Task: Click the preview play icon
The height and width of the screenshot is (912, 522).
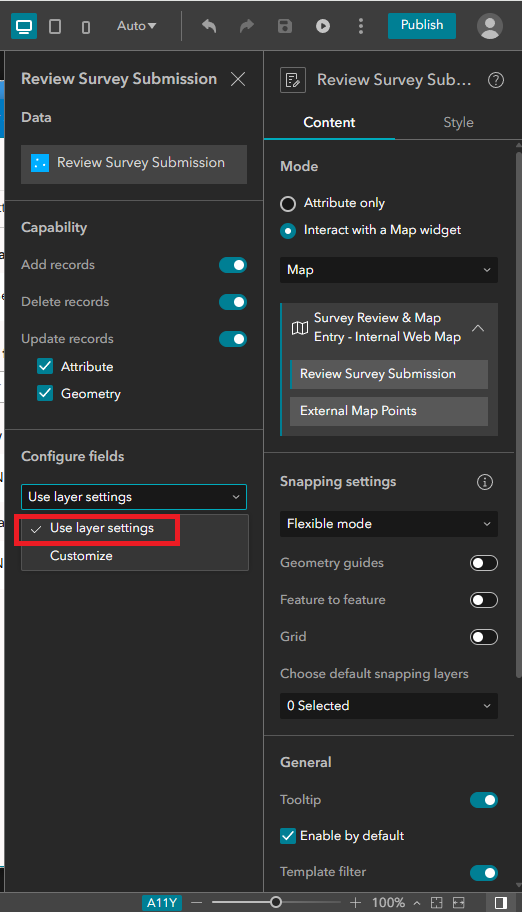Action: (323, 26)
